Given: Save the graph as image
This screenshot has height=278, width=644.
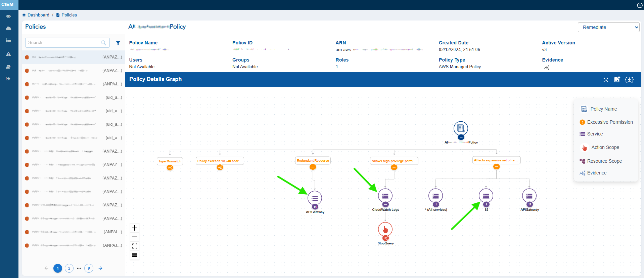Looking at the screenshot, I should [x=617, y=79].
